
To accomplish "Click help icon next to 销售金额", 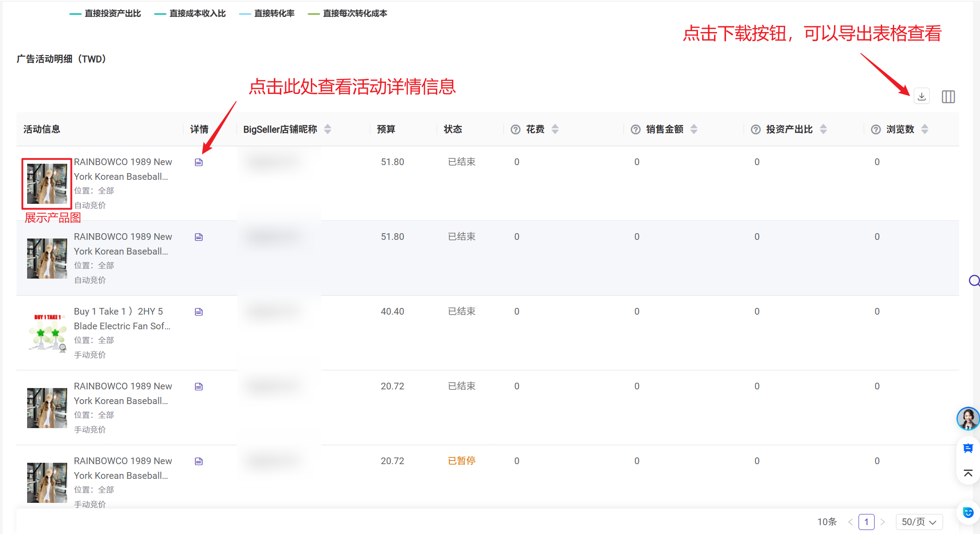I will click(x=636, y=129).
